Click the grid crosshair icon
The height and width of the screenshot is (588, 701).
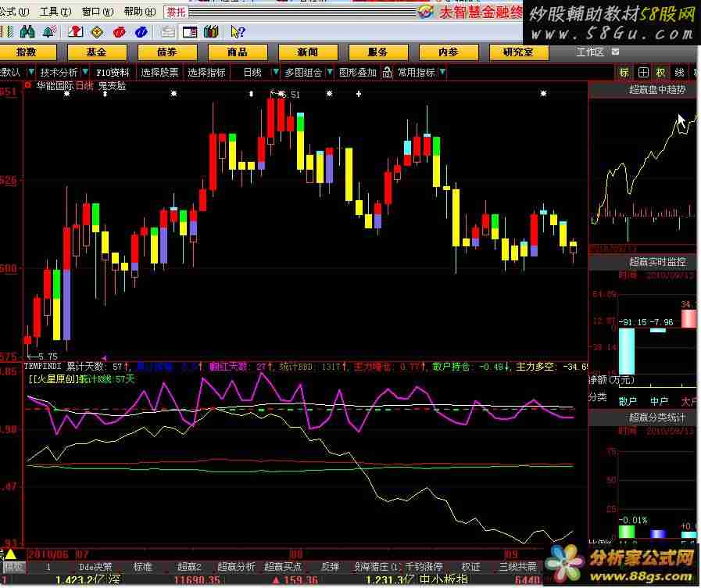(x=643, y=73)
